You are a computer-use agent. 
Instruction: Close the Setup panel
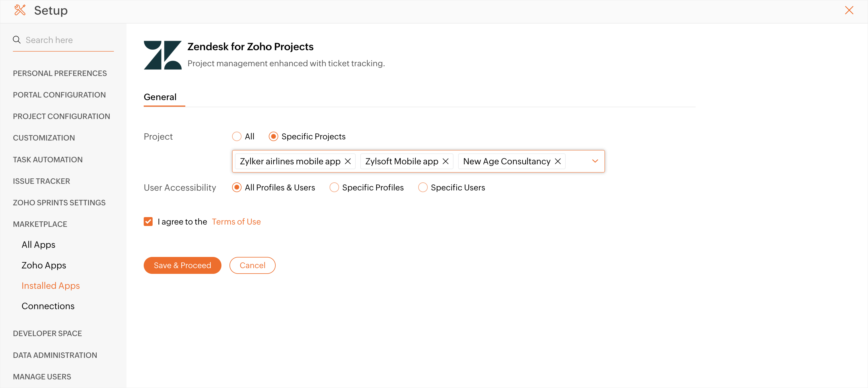[849, 10]
